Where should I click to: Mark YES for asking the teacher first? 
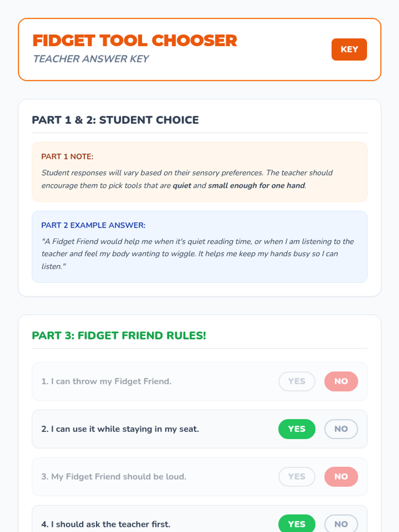(x=297, y=524)
